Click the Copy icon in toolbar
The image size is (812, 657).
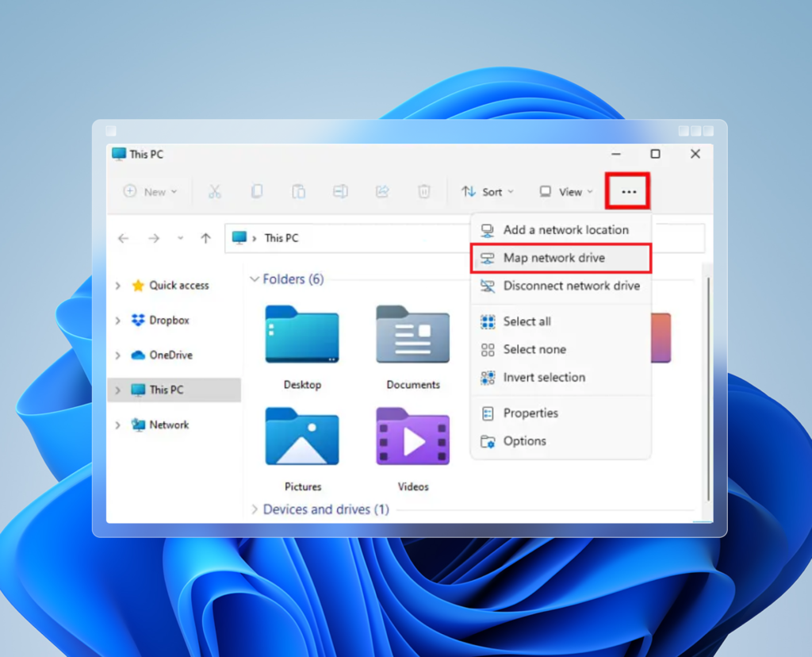tap(257, 192)
